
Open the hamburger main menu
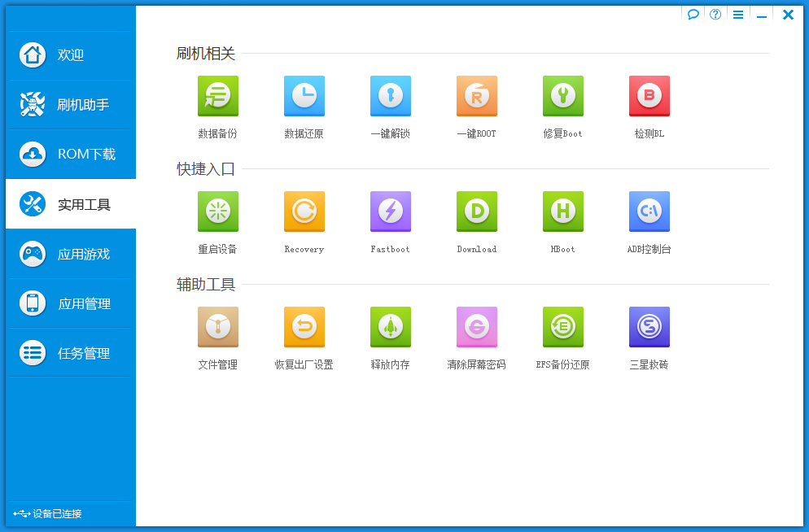[x=737, y=14]
